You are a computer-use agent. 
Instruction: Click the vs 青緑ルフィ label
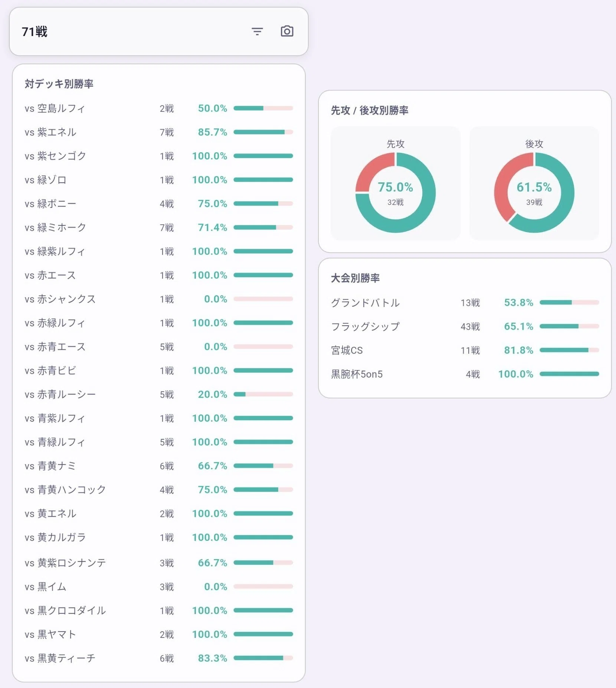[55, 442]
